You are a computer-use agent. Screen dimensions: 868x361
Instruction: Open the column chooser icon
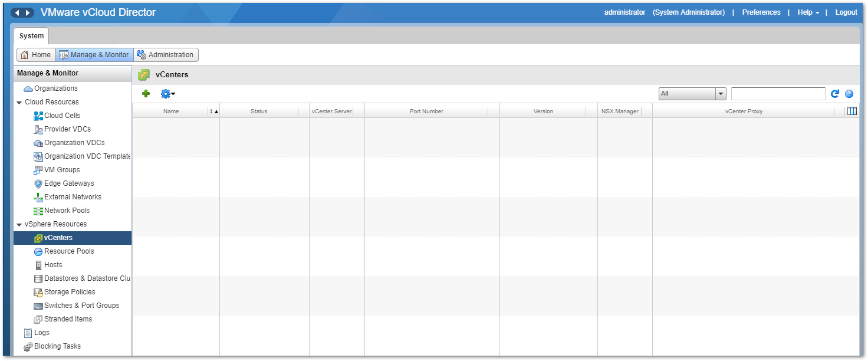click(851, 111)
